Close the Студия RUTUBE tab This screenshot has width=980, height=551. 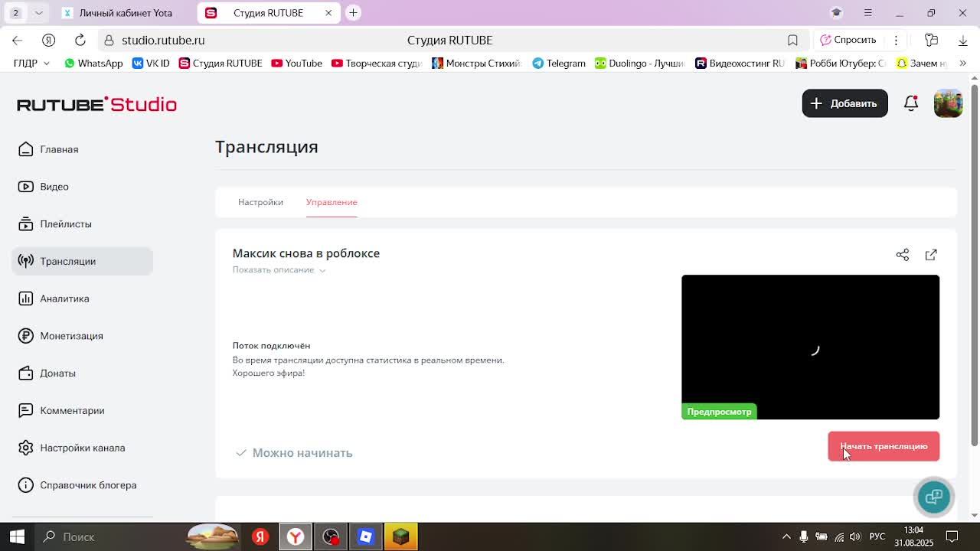coord(328,13)
